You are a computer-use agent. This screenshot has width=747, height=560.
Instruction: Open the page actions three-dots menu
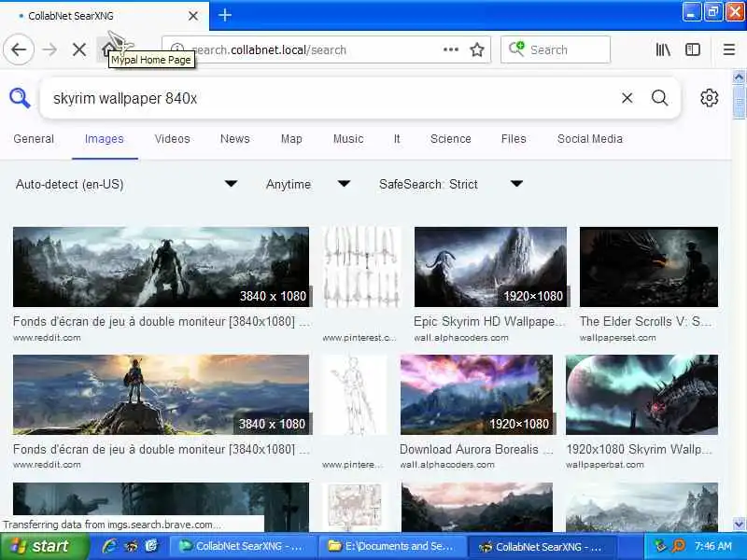[x=451, y=49]
